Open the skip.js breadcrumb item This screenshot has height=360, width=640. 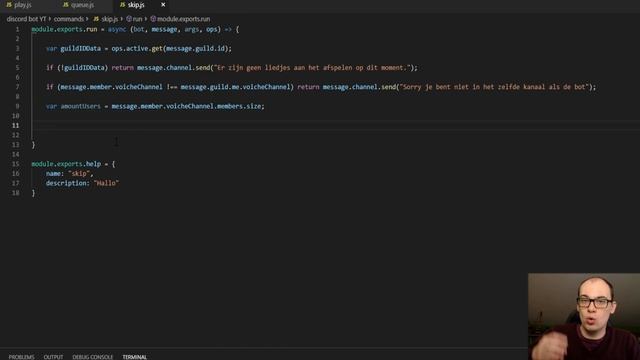[109, 19]
